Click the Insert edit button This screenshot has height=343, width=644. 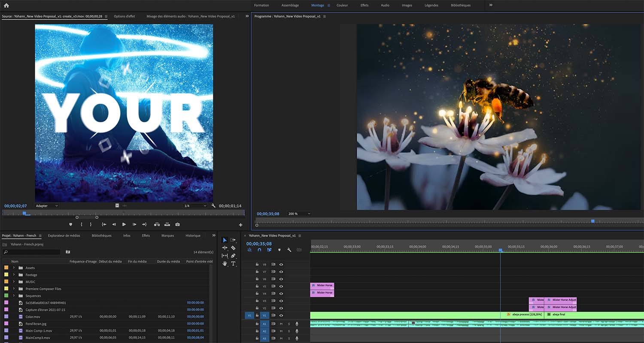coord(157,224)
